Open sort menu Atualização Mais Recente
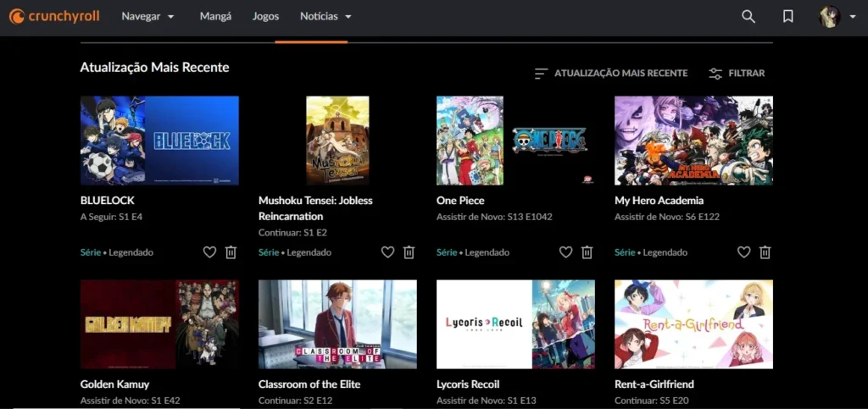 pyautogui.click(x=611, y=73)
